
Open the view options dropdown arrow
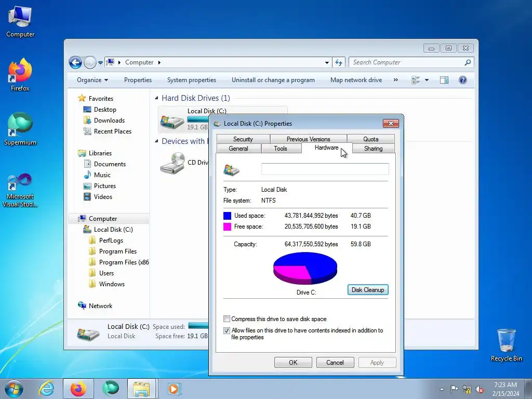tap(427, 80)
